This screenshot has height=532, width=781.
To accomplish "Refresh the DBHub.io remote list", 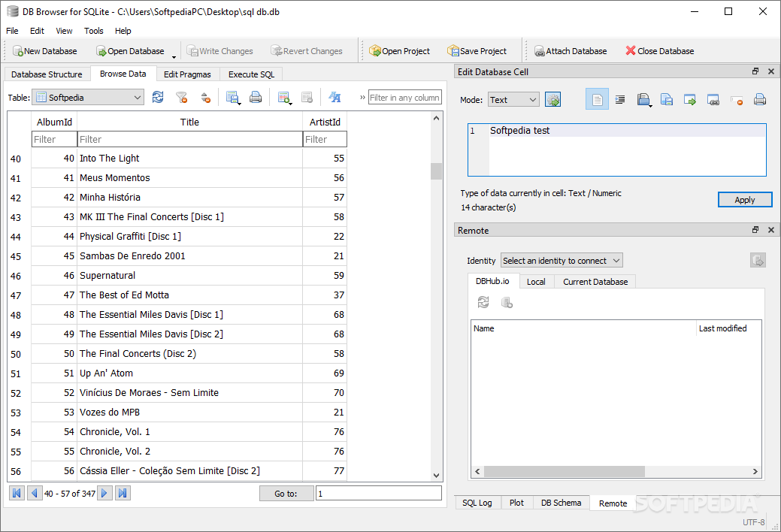I will click(483, 302).
